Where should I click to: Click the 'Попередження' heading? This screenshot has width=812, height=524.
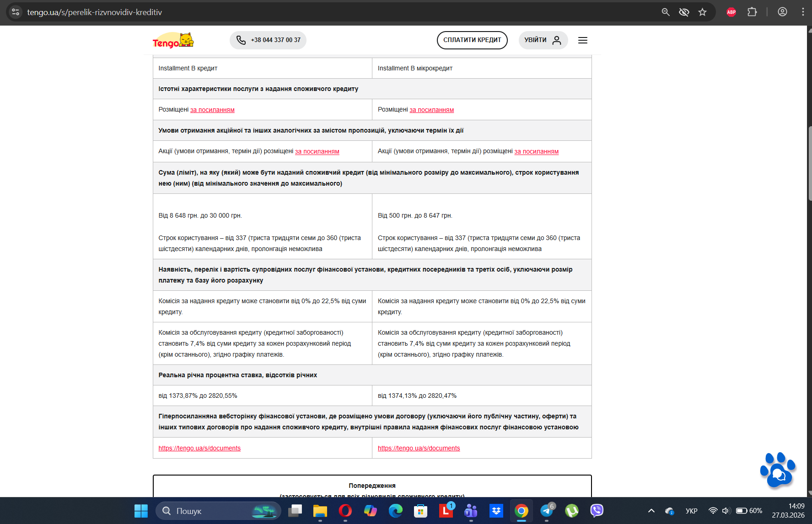coord(372,486)
